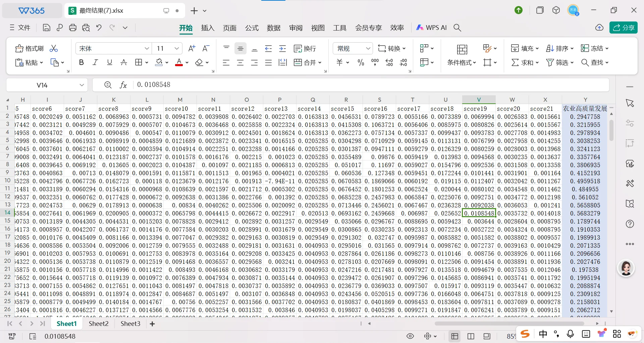Open the font size dropdown
This screenshot has height=343, width=644.
(x=176, y=49)
